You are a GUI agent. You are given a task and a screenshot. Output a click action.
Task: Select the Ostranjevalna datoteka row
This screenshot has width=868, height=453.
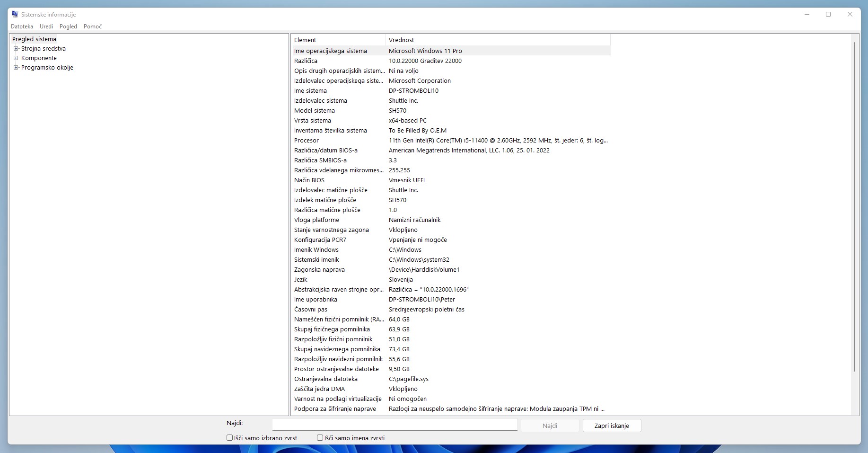click(x=451, y=379)
